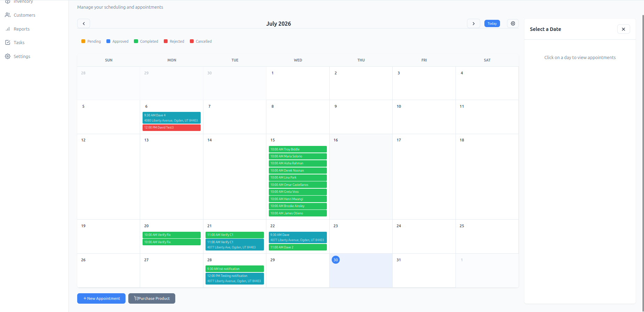
Task: Open 10:00 AM Henri Mwangi appointment
Action: [298, 199]
